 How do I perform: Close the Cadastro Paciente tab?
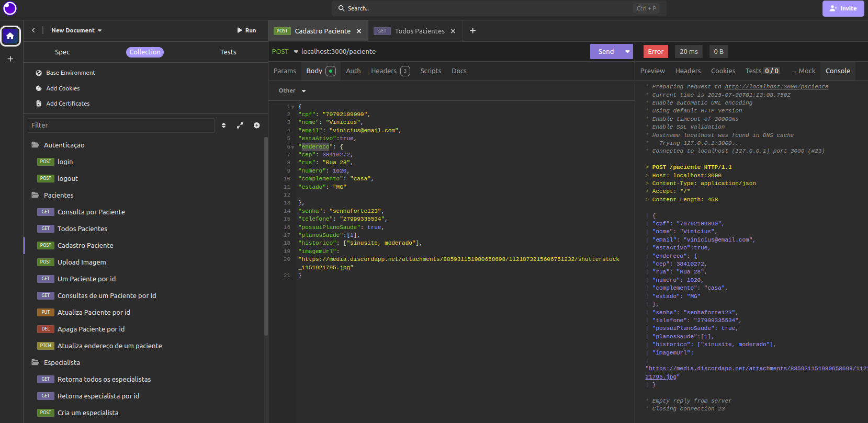[359, 31]
